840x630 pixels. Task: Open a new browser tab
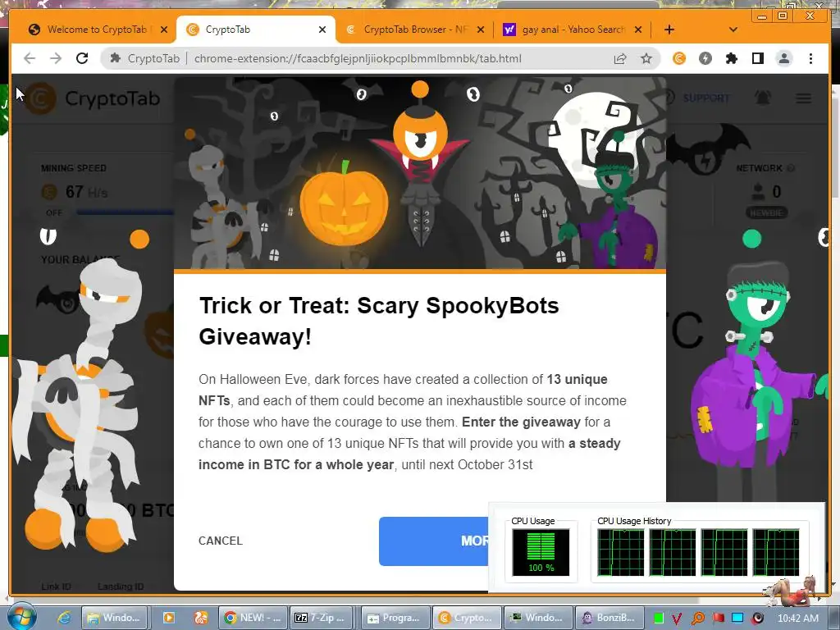pos(669,30)
